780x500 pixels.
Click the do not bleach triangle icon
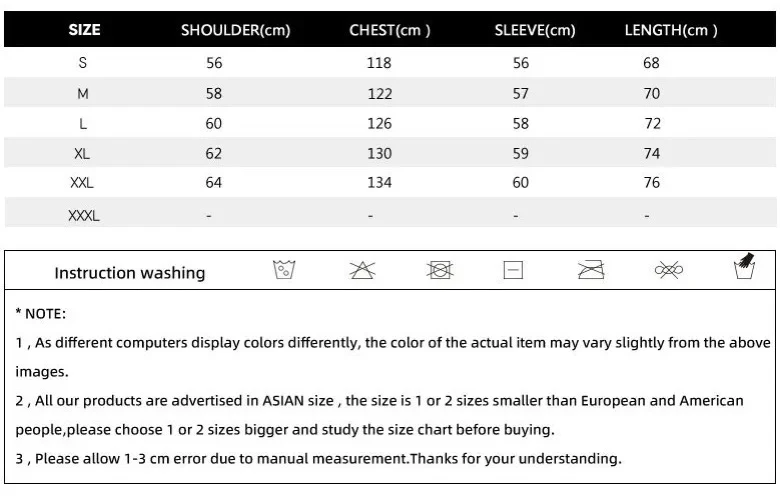pyautogui.click(x=361, y=270)
